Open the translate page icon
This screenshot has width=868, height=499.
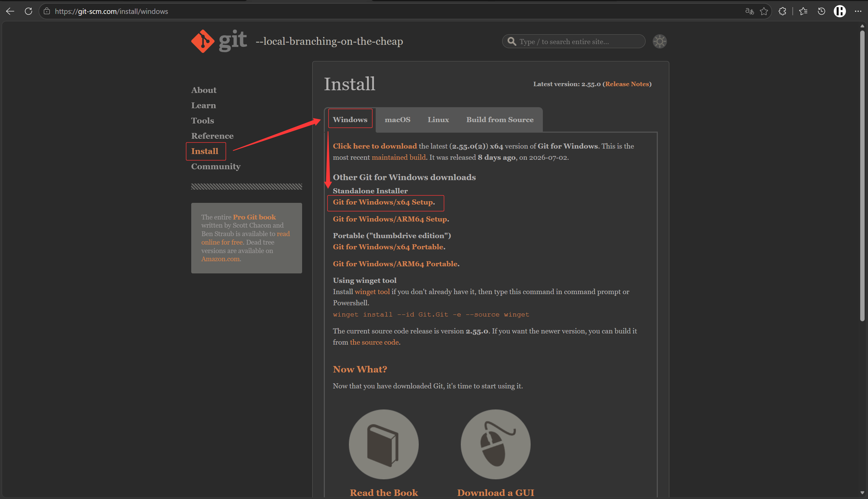pos(749,11)
